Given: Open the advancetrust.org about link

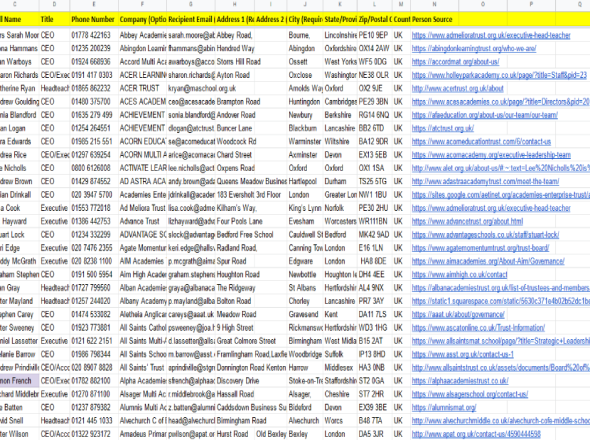Looking at the screenshot, I should pyautogui.click(x=467, y=221).
